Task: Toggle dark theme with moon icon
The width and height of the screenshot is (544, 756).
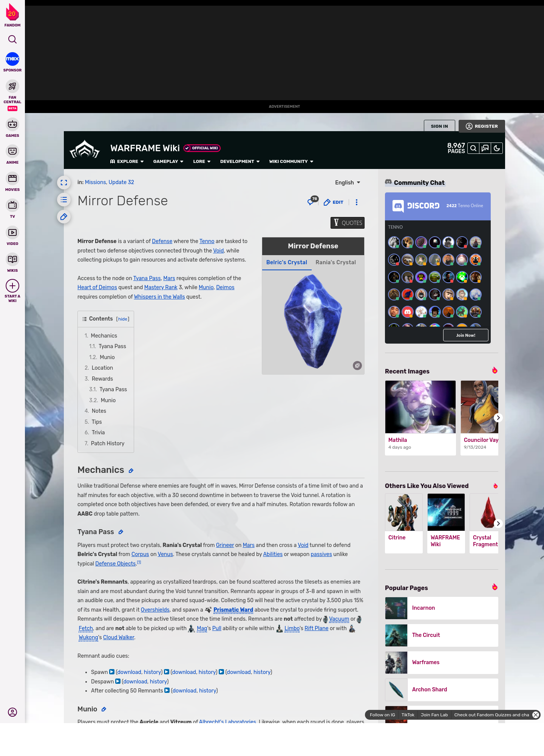Action: (x=497, y=148)
